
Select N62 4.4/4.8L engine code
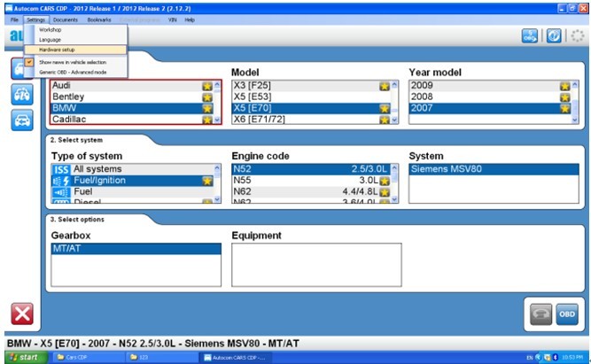click(311, 192)
